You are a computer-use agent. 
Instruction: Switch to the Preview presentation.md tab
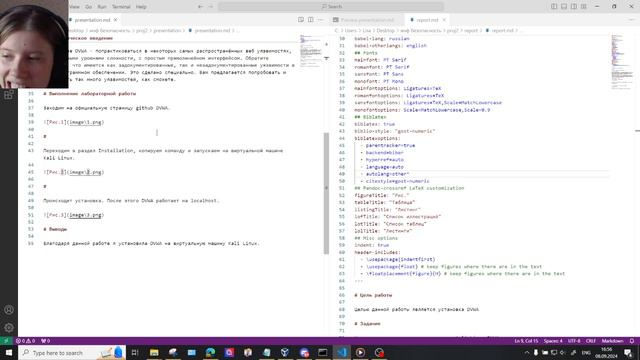pyautogui.click(x=367, y=20)
